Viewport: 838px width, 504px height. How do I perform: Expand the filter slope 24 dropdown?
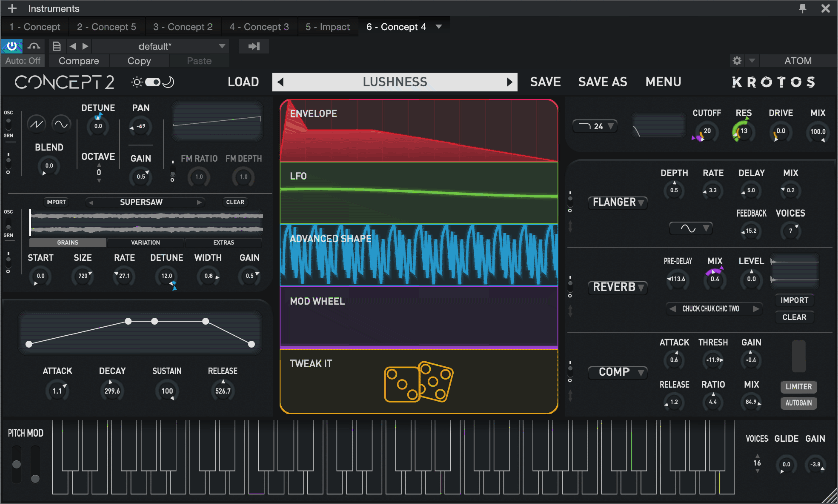pos(595,126)
